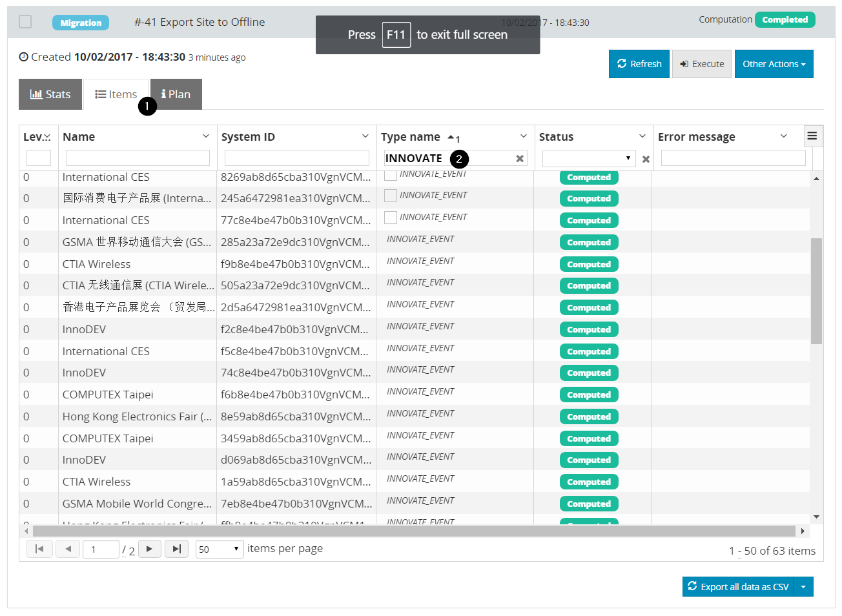Click the #-41 Export Site to Offline title
842x616 pixels.
tap(200, 22)
